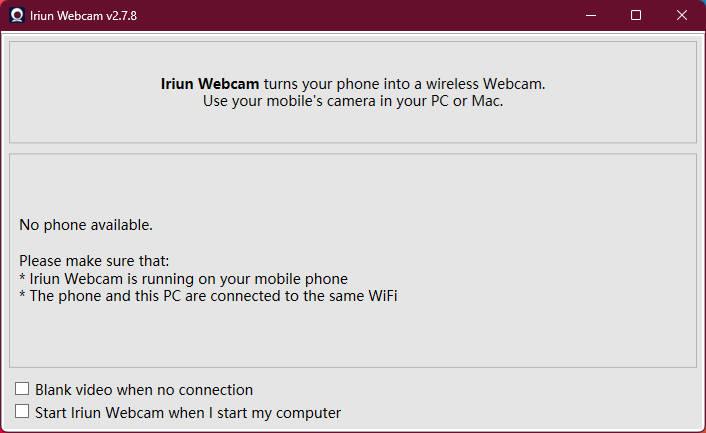
Task: Close the Iriun Webcam window
Action: pos(683,15)
